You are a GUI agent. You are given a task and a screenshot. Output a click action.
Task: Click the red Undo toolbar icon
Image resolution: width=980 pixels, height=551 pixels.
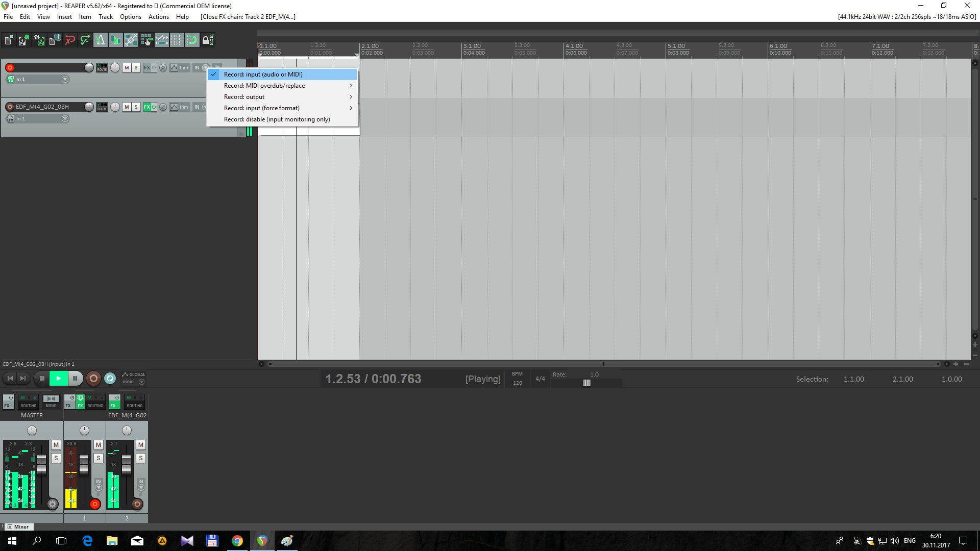pyautogui.click(x=70, y=40)
